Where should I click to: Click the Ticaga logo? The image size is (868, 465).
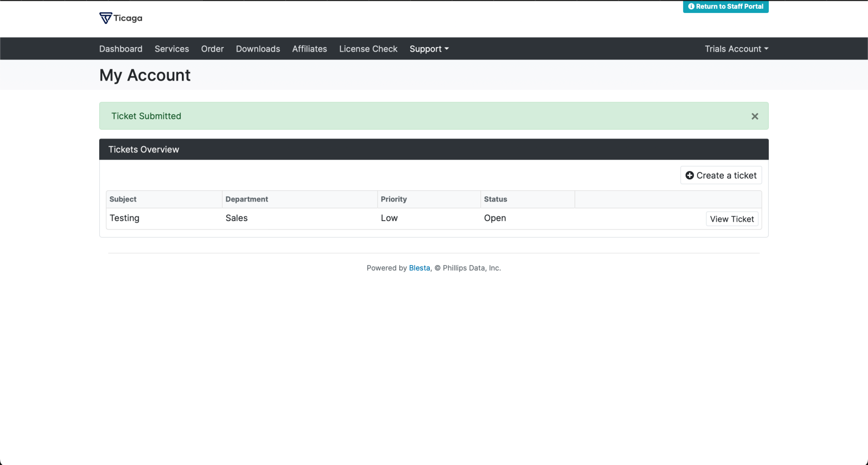pyautogui.click(x=121, y=18)
